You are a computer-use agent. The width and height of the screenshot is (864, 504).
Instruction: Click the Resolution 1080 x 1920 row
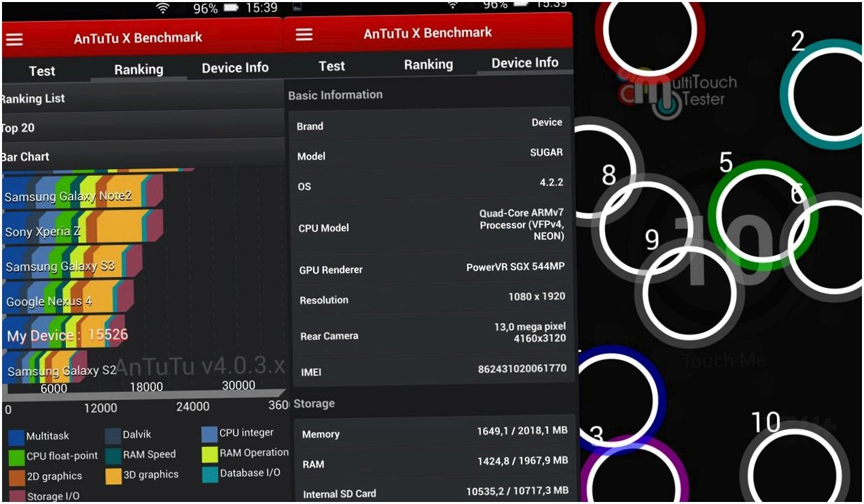[434, 298]
